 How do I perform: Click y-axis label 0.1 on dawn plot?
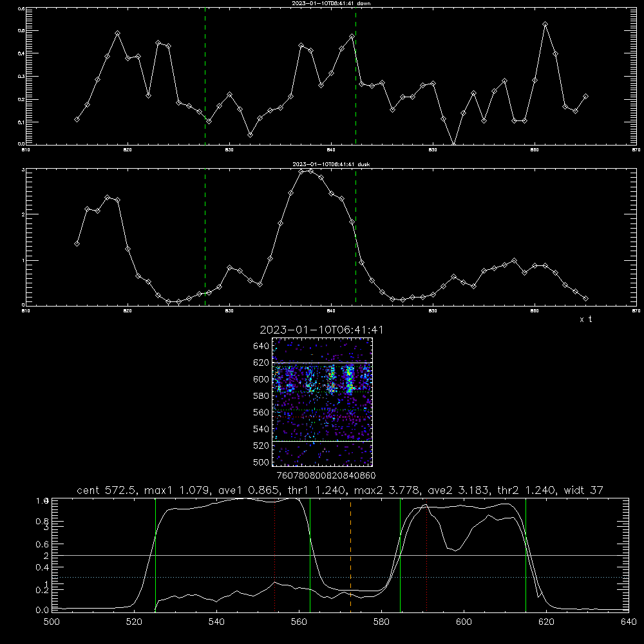21,122
